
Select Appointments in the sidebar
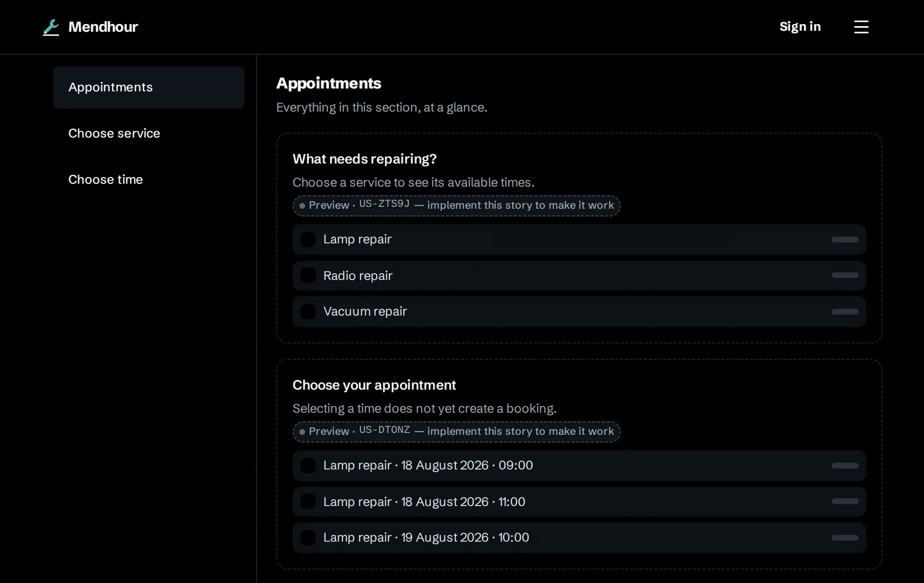149,88
